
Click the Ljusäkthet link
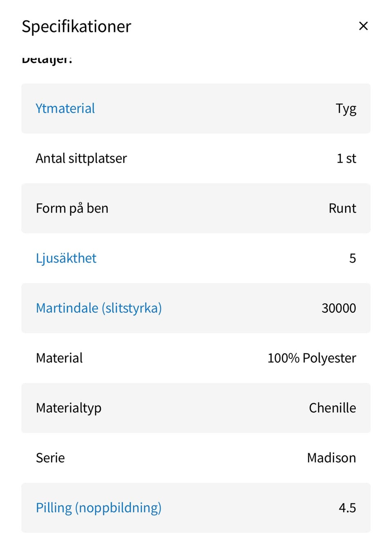(x=66, y=258)
